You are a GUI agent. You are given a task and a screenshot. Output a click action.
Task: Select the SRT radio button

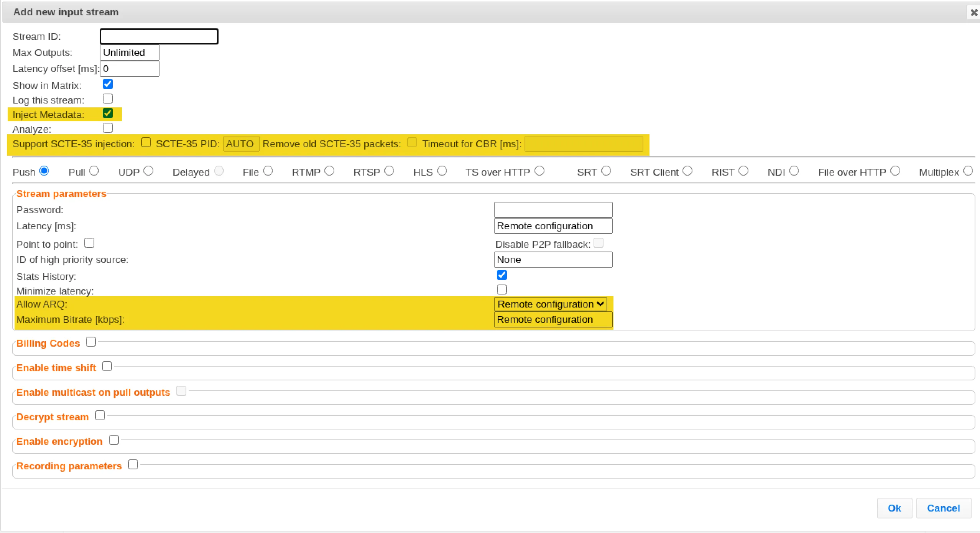607,171
